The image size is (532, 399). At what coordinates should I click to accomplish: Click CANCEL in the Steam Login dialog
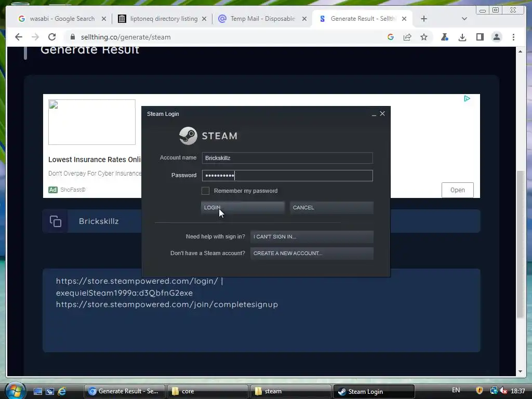pos(331,208)
